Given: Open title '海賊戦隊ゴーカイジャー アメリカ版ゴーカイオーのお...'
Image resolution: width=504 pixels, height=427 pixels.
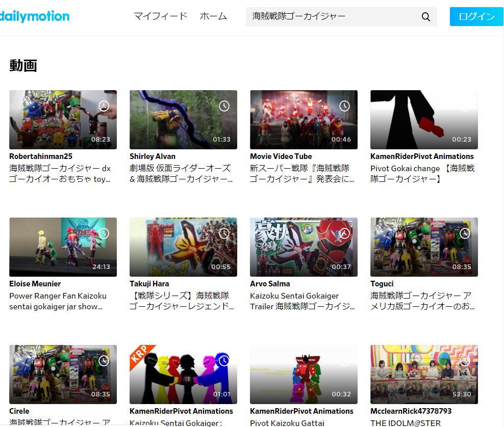Looking at the screenshot, I should pyautogui.click(x=422, y=301).
